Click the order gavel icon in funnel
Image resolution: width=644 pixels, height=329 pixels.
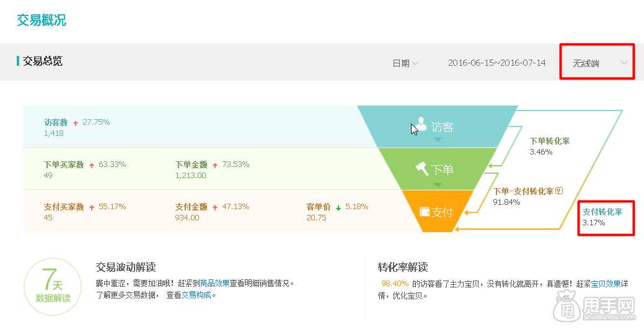(x=421, y=168)
